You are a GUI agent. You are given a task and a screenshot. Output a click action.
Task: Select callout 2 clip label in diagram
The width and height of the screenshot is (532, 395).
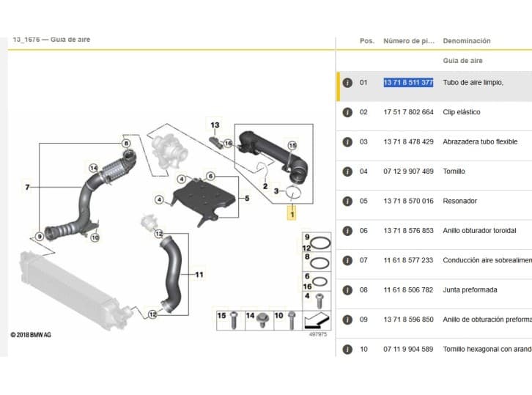(x=265, y=186)
